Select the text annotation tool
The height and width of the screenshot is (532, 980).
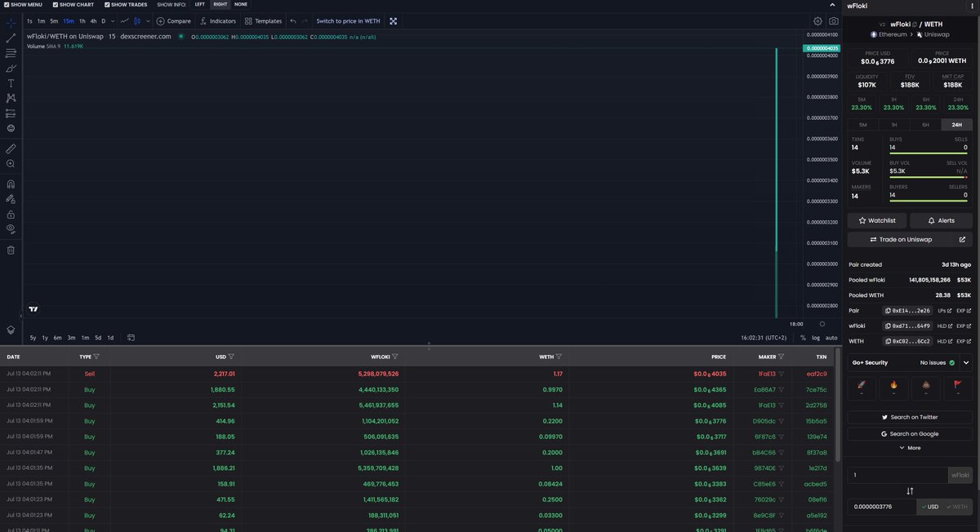point(11,83)
